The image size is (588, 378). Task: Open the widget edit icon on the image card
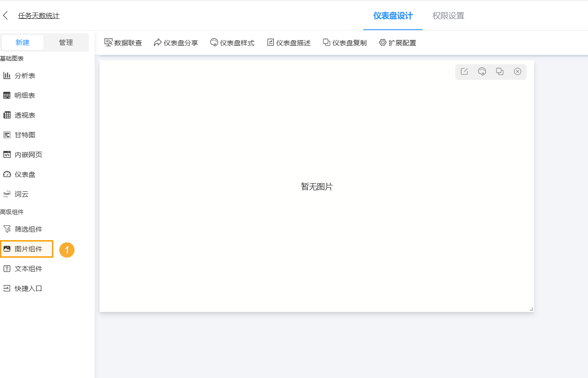point(464,71)
